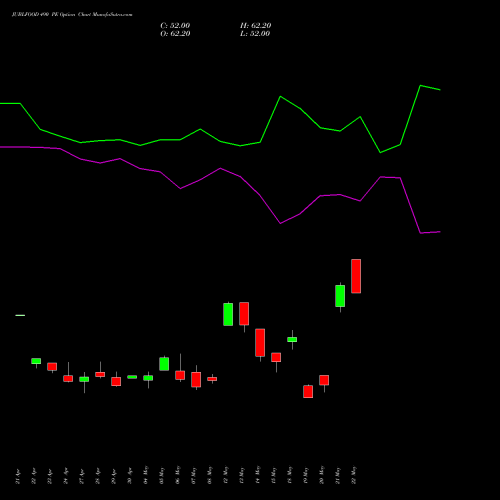
Task: Select the 15 May date label
Action: pyautogui.click(x=274, y=475)
